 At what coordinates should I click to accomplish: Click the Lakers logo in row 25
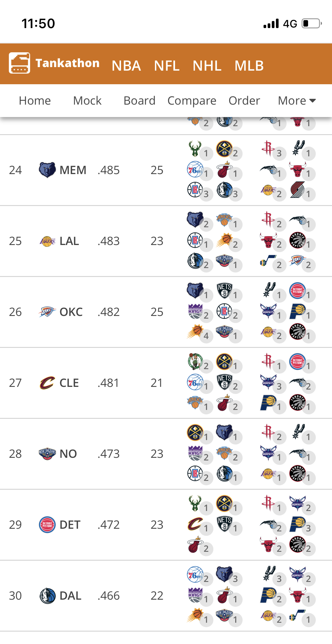[x=47, y=241]
